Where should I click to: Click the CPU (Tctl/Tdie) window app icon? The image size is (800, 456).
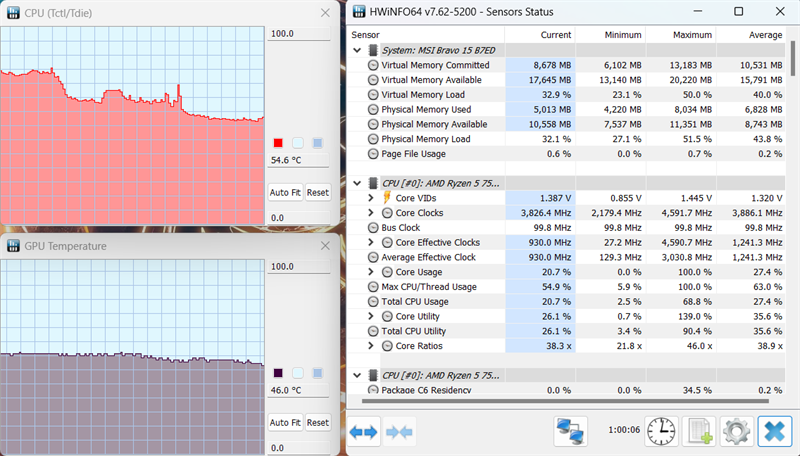(13, 13)
